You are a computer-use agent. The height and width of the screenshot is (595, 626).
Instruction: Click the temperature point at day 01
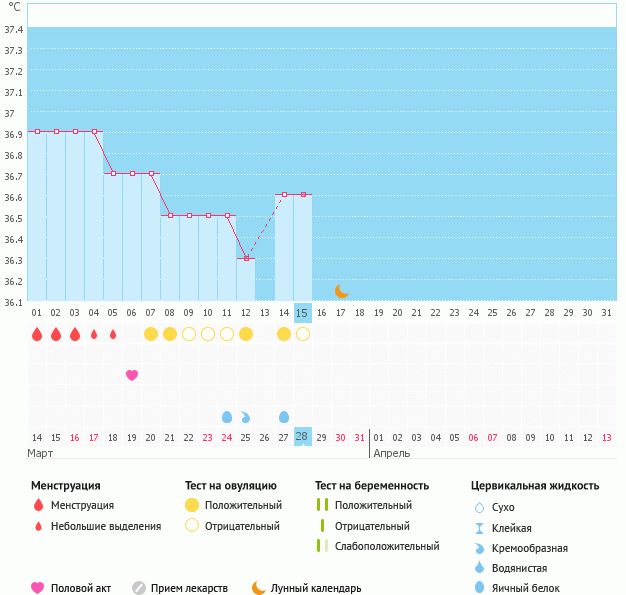37,131
